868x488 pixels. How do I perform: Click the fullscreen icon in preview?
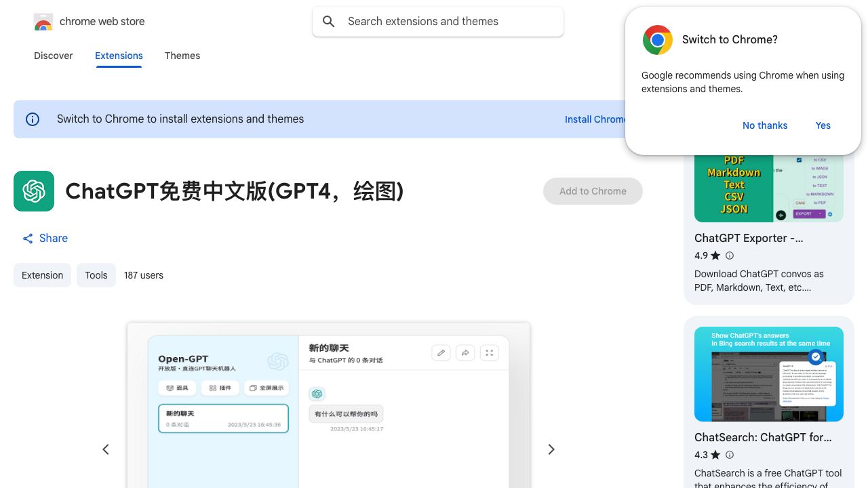pos(489,352)
